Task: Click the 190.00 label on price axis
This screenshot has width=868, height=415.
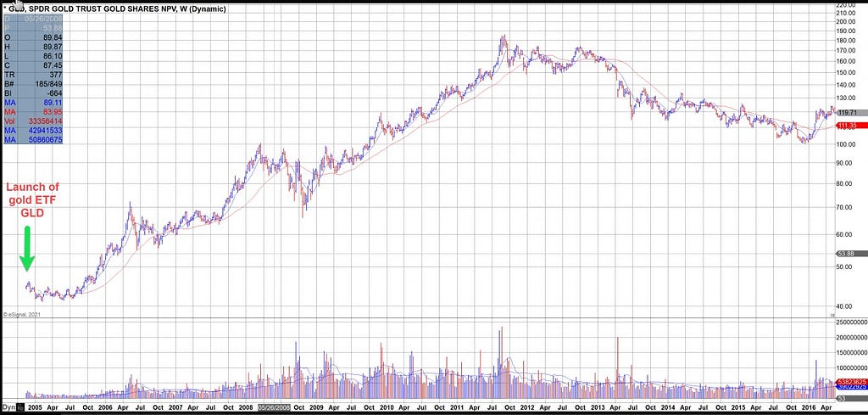Action: click(847, 31)
